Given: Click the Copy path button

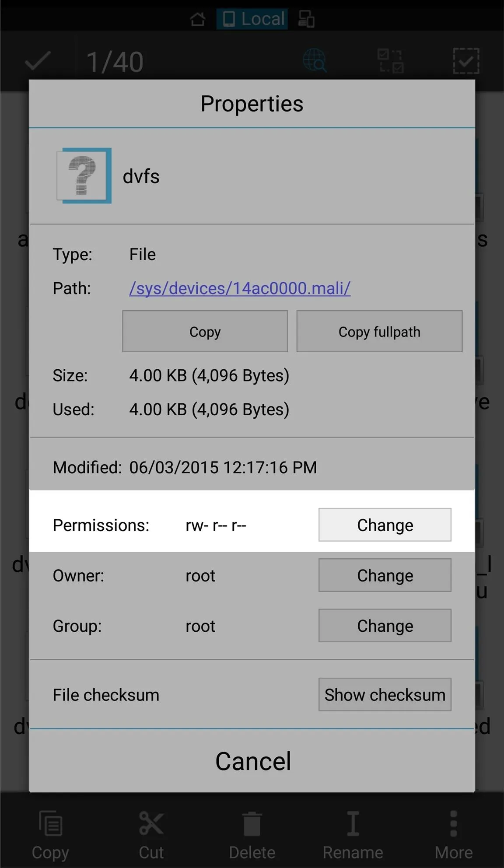Looking at the screenshot, I should pyautogui.click(x=205, y=331).
